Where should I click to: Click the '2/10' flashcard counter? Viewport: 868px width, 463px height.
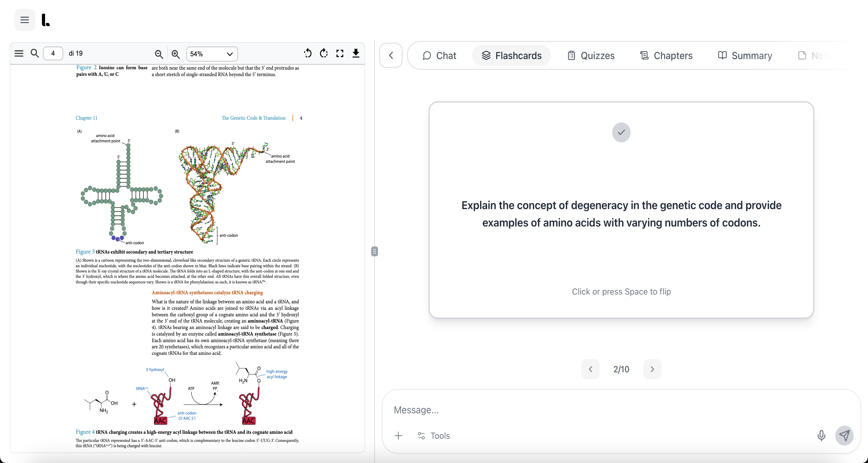coord(621,369)
